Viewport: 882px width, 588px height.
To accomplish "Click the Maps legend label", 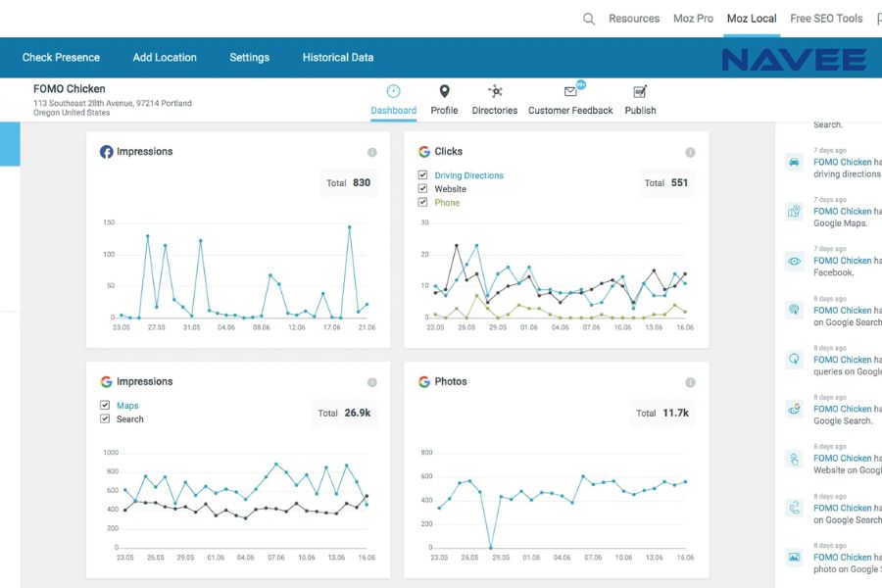I will click(x=127, y=406).
